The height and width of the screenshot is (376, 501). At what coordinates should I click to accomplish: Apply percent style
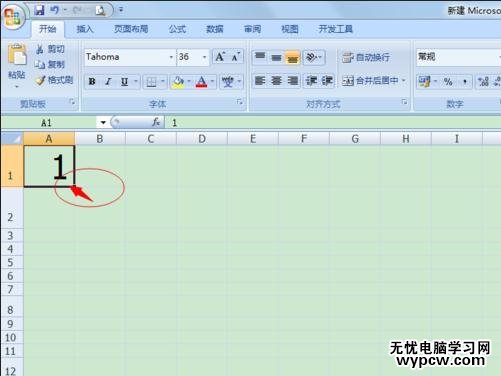click(448, 82)
